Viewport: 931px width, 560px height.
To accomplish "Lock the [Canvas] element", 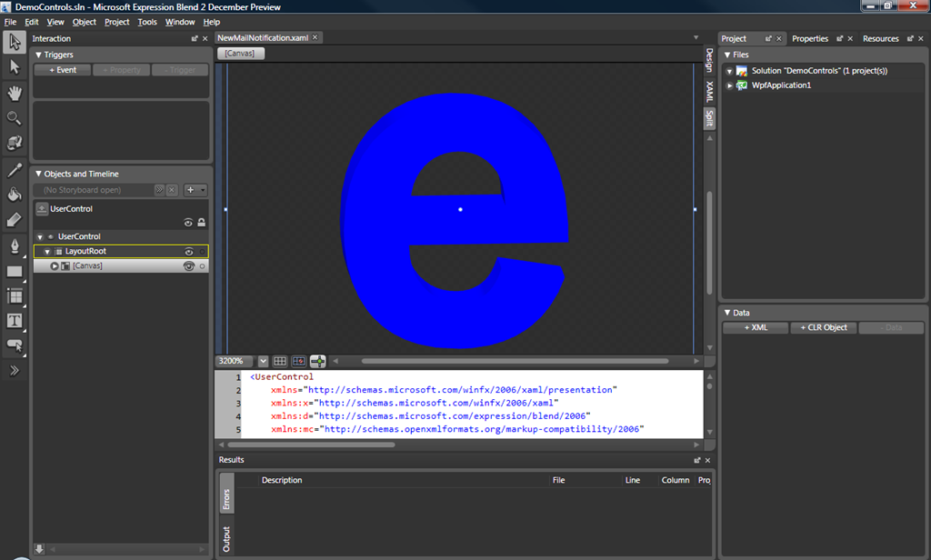I will click(203, 266).
